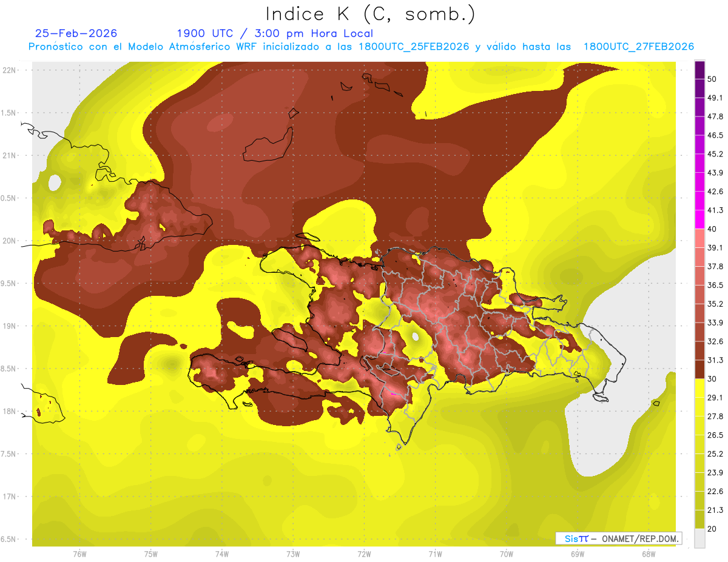The height and width of the screenshot is (562, 728).
Task: Click the "Indice K (C, somb.)" chart title
Action: [x=370, y=15]
